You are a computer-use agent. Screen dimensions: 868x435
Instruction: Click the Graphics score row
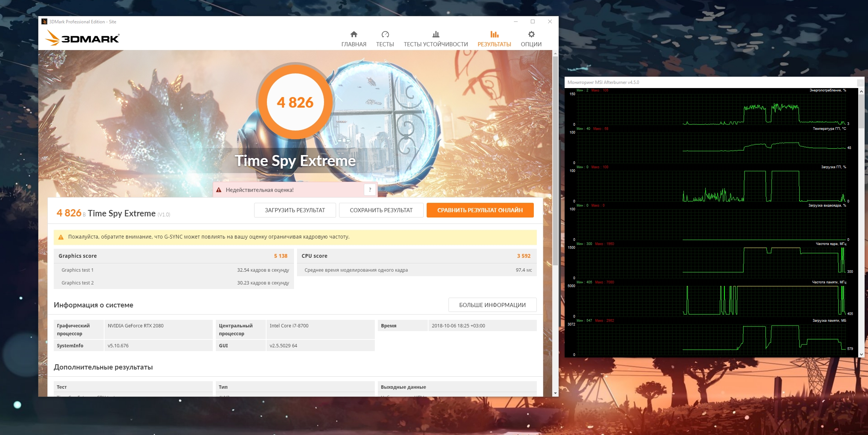(173, 256)
